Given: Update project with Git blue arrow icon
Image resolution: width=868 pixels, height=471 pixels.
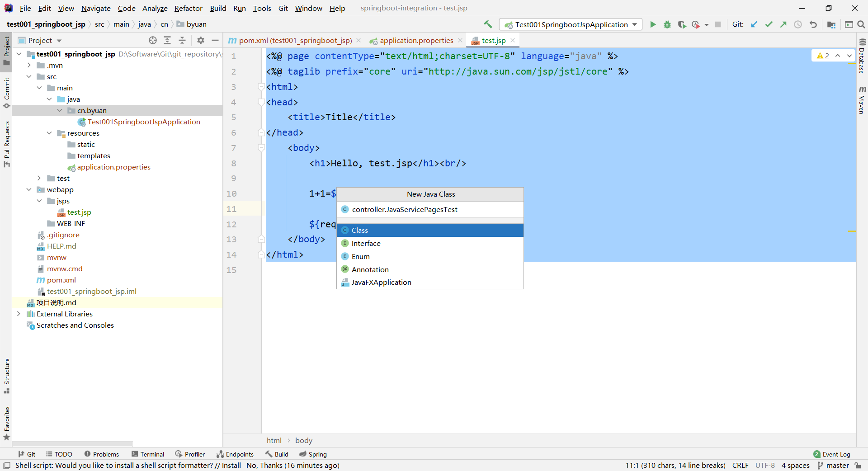Looking at the screenshot, I should click(754, 24).
